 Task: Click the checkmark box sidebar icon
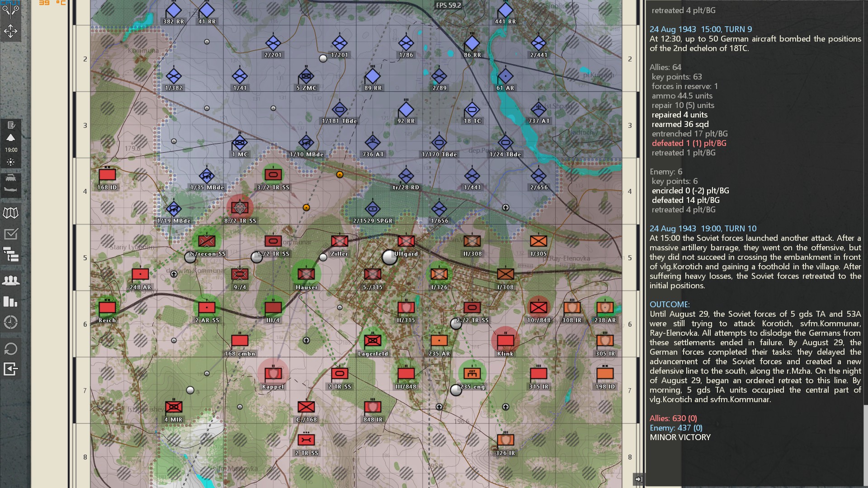pyautogui.click(x=11, y=234)
